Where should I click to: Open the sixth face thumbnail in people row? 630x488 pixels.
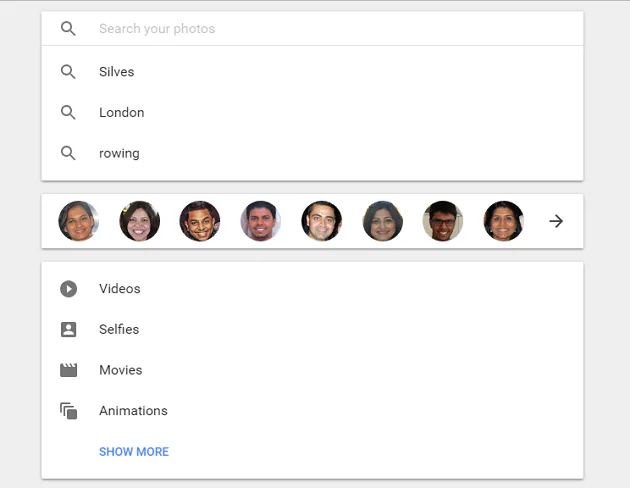(x=382, y=221)
